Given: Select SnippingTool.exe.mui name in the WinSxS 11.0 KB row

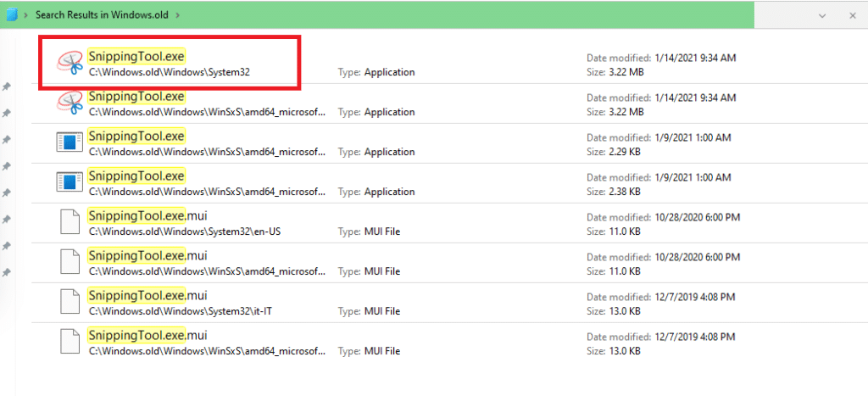Looking at the screenshot, I should [147, 255].
